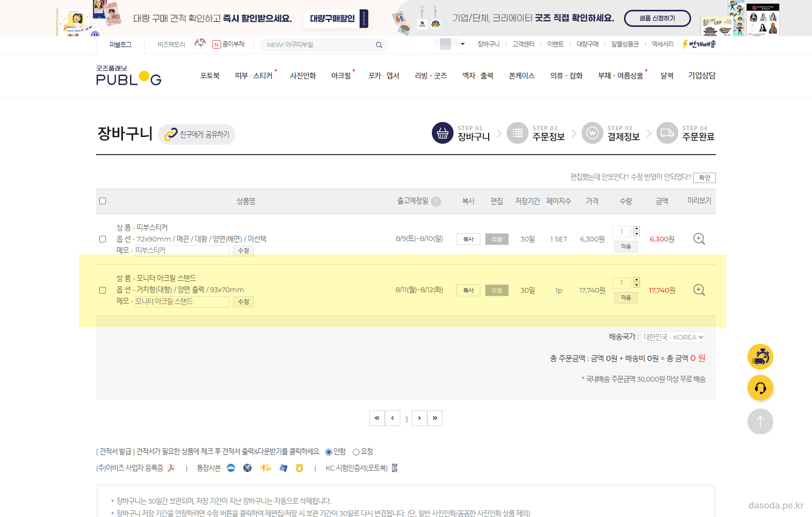Open the 포토북 menu
Screen dimensions: 812x517
[x=210, y=76]
